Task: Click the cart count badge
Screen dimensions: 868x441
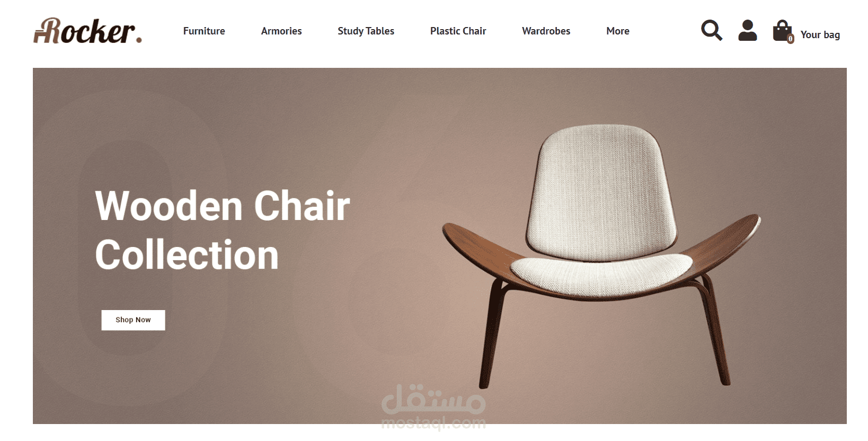Action: click(790, 39)
